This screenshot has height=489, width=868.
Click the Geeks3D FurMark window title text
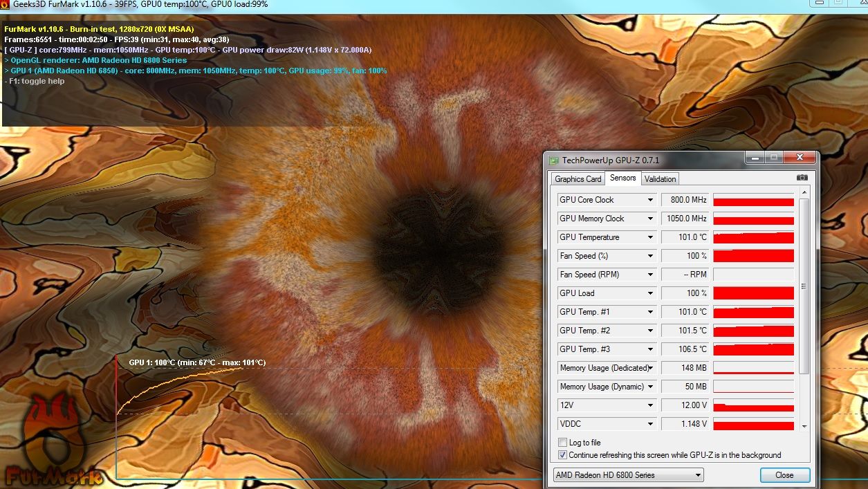[140, 4]
